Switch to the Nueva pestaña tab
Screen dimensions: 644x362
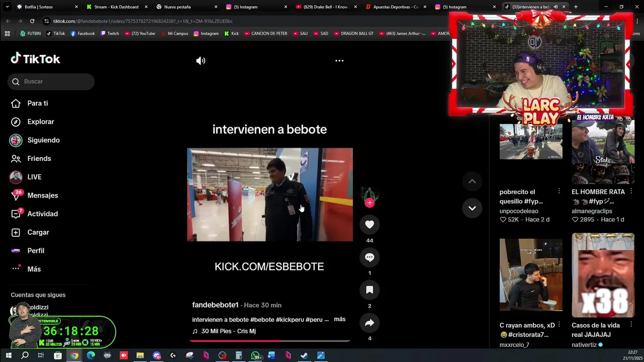[186, 7]
